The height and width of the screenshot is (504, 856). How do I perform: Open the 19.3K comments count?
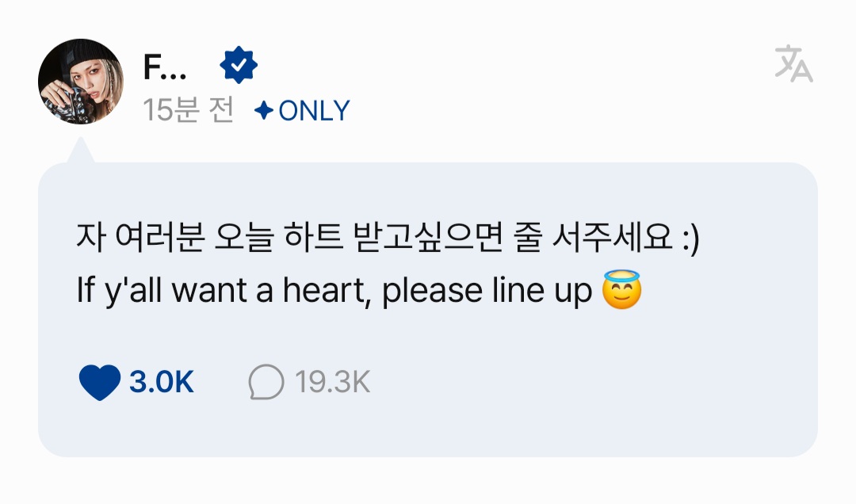tap(332, 382)
